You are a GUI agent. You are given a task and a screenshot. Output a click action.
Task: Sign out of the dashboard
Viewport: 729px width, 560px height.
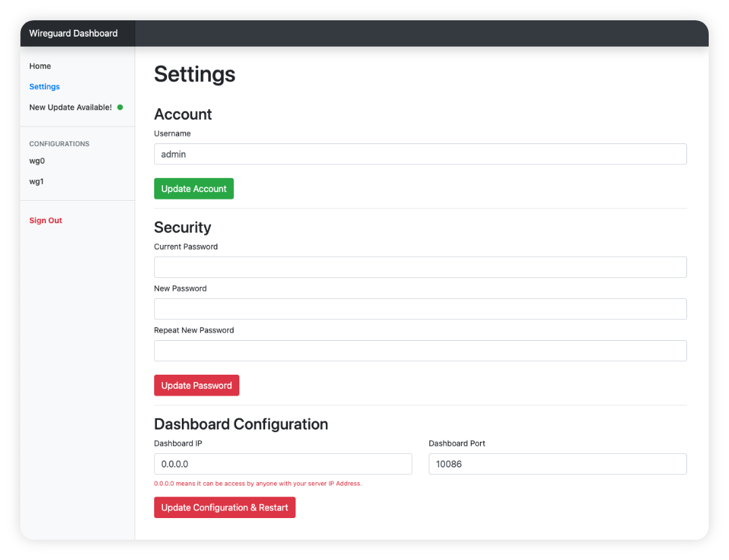point(45,220)
